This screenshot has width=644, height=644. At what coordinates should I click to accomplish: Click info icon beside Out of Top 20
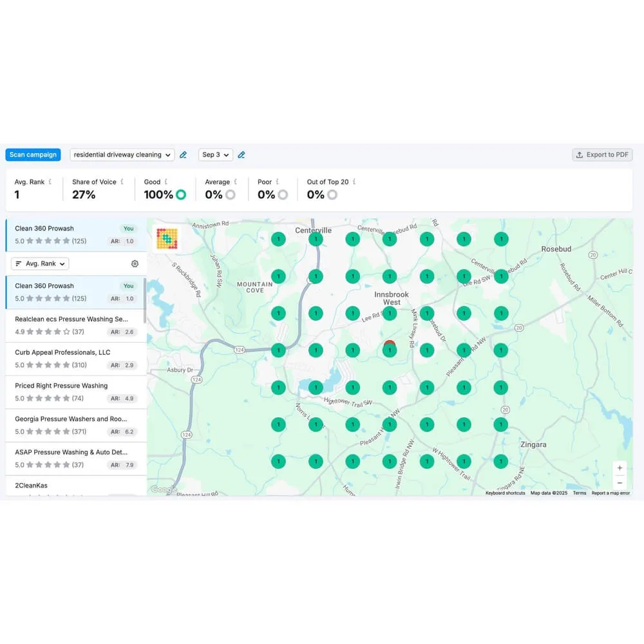(354, 182)
